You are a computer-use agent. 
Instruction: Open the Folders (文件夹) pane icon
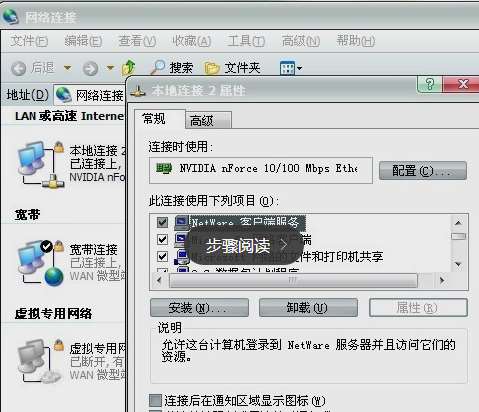pos(212,68)
